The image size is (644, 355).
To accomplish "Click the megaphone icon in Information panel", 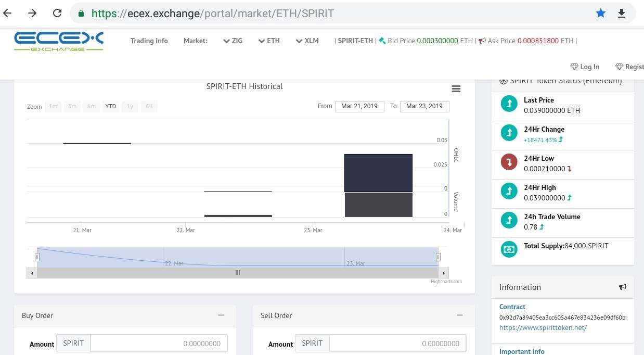I will 623,287.
